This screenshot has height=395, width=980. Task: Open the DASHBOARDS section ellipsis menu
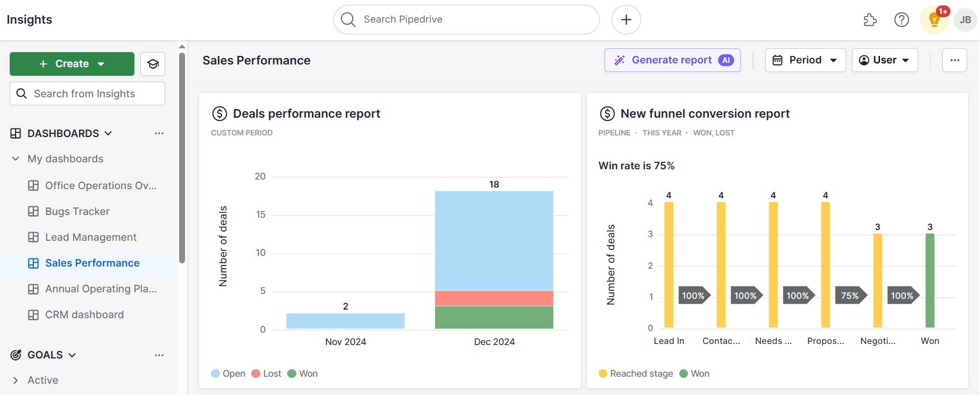(x=159, y=133)
